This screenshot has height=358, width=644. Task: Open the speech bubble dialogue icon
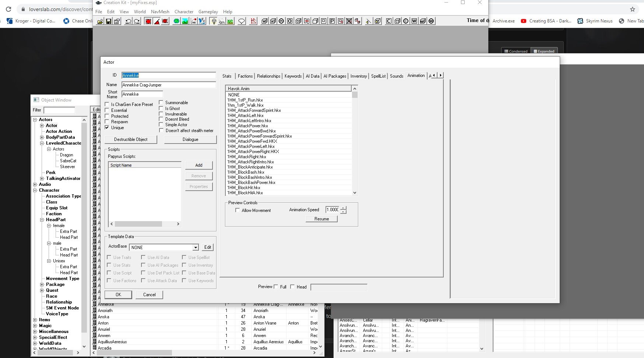(x=242, y=21)
